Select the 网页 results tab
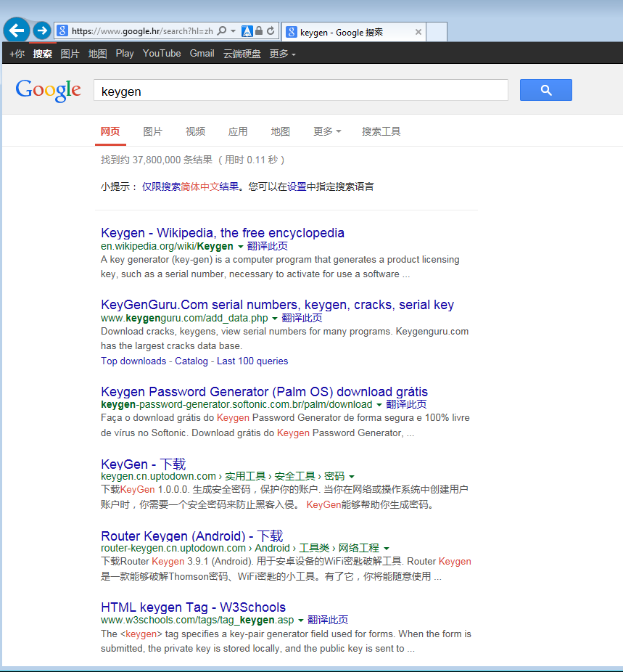Image resolution: width=623 pixels, height=672 pixels. 110,131
